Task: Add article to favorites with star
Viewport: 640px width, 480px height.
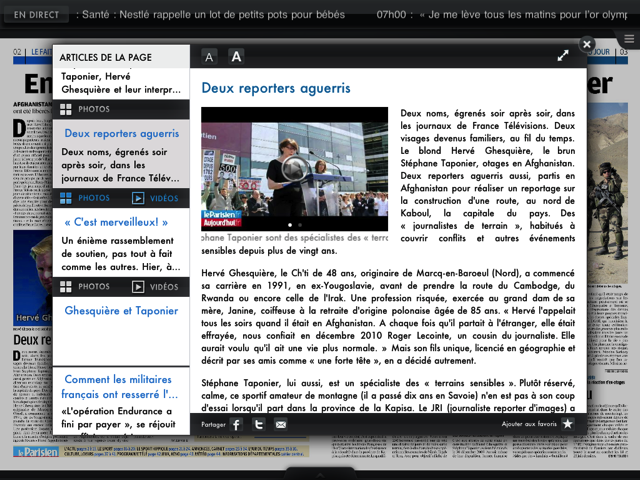Action: point(567,424)
